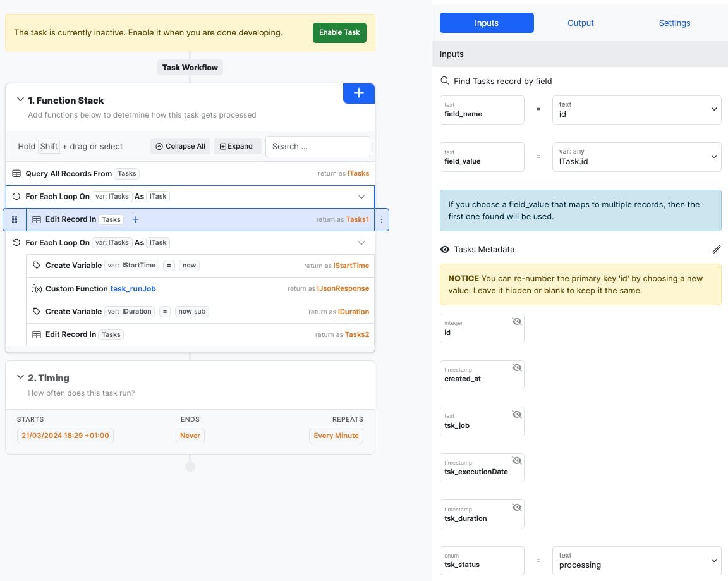The width and height of the screenshot is (728, 581).
Task: Toggle visibility of the id field
Action: [x=517, y=322]
